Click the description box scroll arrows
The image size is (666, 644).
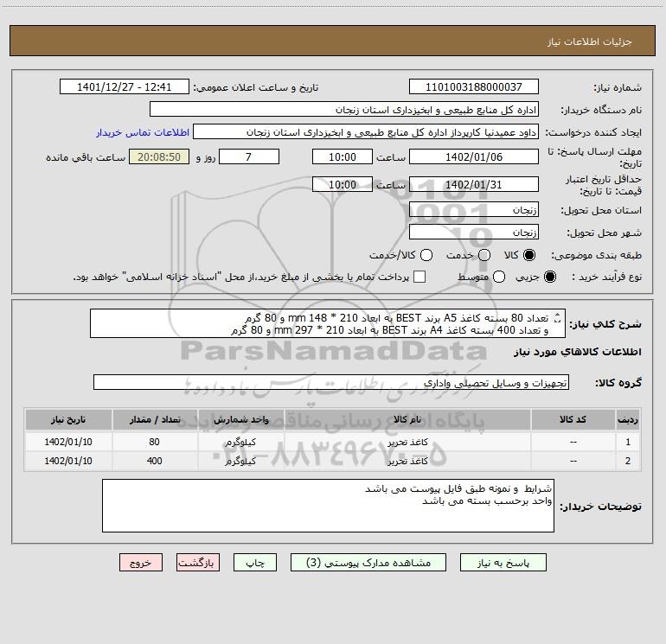[x=558, y=317]
